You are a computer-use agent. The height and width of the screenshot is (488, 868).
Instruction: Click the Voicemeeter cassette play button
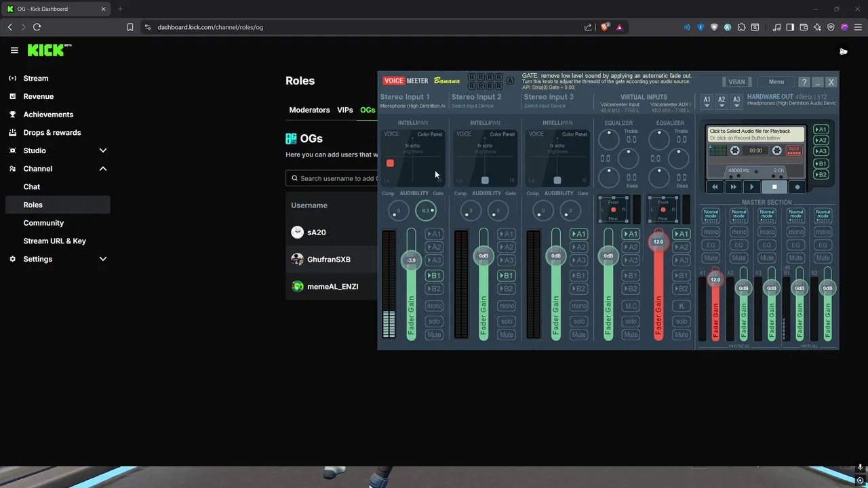coord(751,187)
